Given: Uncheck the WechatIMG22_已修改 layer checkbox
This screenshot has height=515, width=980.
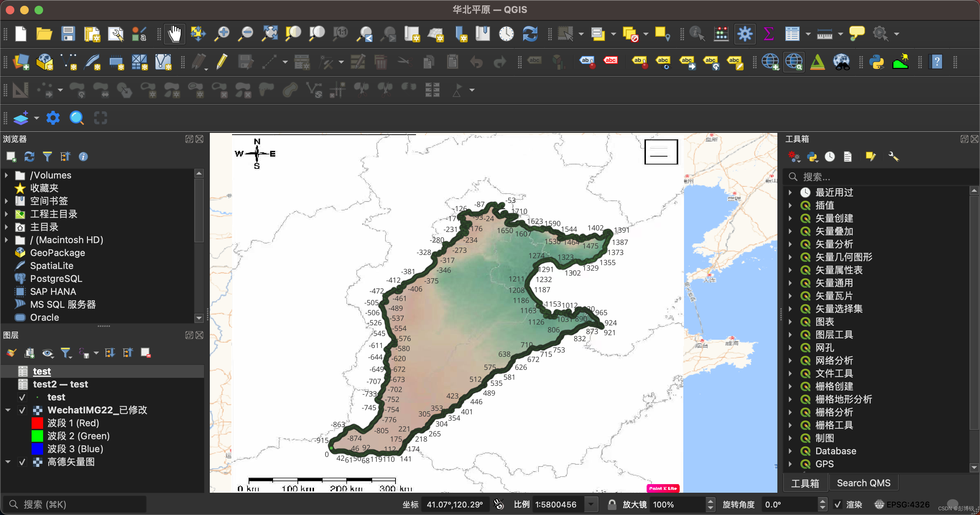Looking at the screenshot, I should (x=22, y=410).
